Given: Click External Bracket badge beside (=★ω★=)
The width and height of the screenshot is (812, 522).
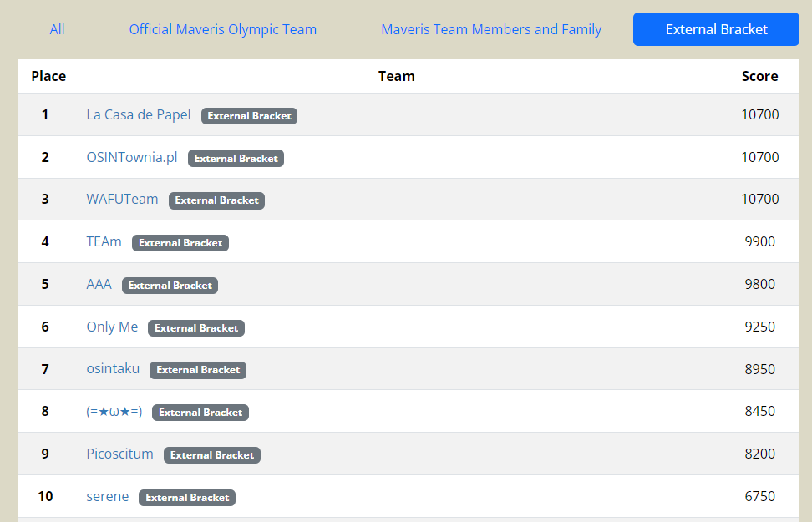Looking at the screenshot, I should pyautogui.click(x=200, y=413).
